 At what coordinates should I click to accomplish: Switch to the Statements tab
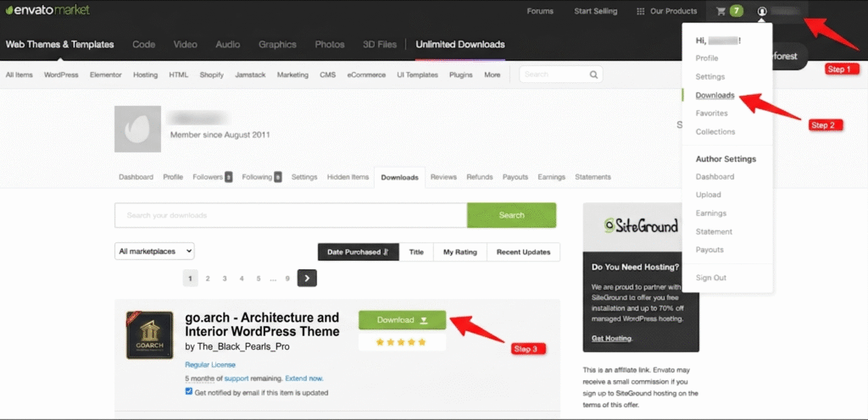(x=593, y=177)
